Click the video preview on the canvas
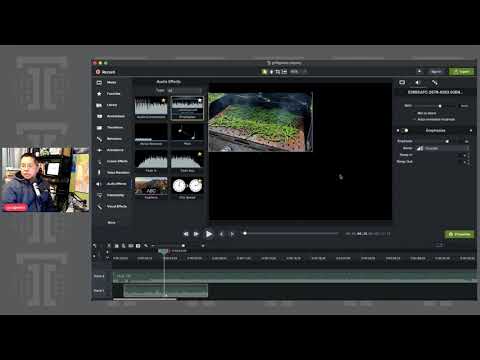 click(x=260, y=122)
